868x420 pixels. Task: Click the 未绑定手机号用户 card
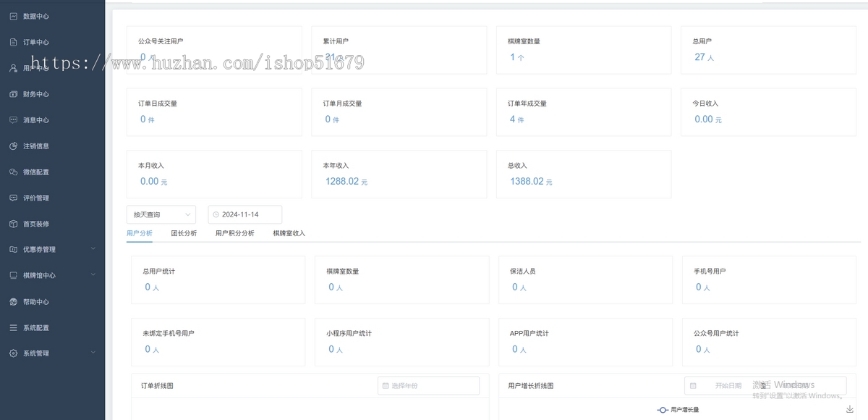pos(218,342)
